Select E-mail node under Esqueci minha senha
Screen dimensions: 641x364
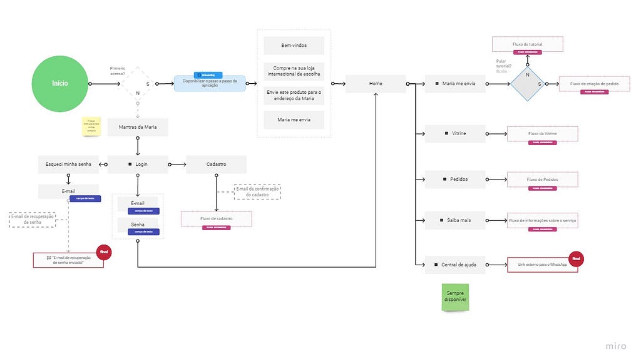click(x=68, y=191)
